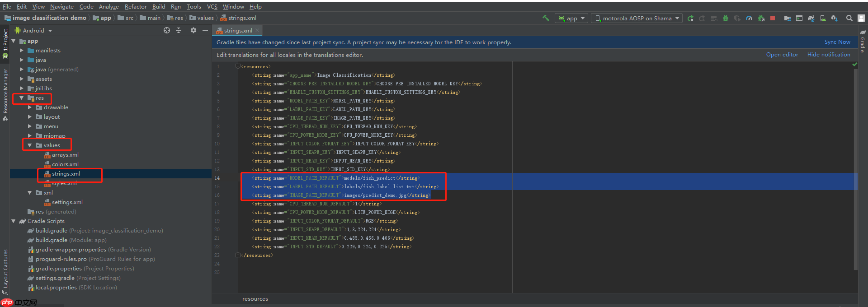The image size is (868, 307).
Task: Click Collapse All icon in Project panel
Action: pos(179,30)
